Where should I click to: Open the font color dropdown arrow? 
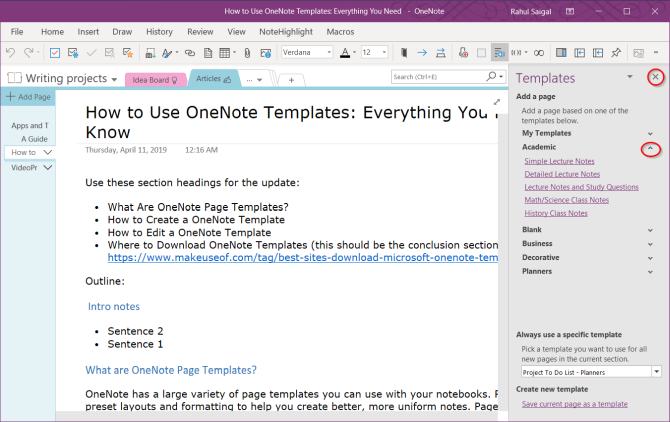[354, 53]
